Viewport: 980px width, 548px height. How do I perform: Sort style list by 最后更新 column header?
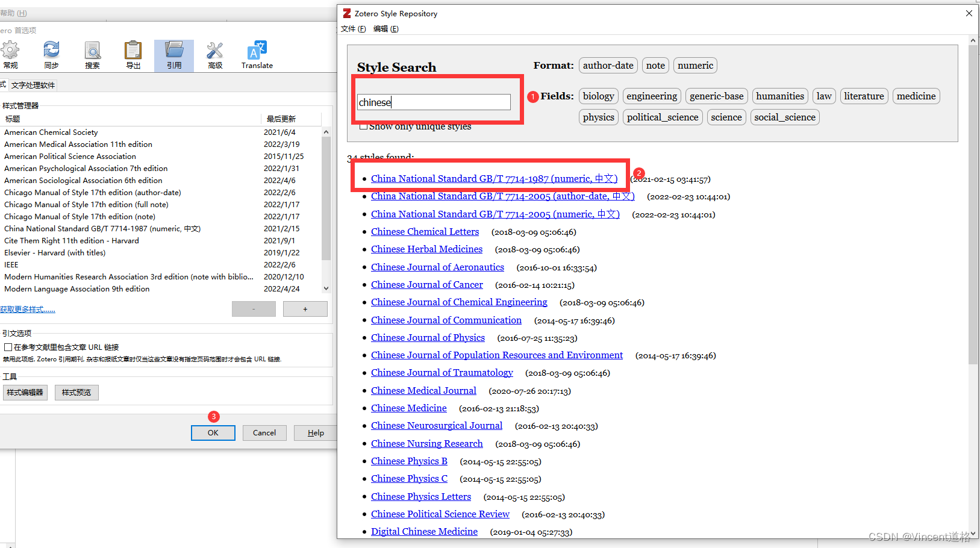click(292, 119)
